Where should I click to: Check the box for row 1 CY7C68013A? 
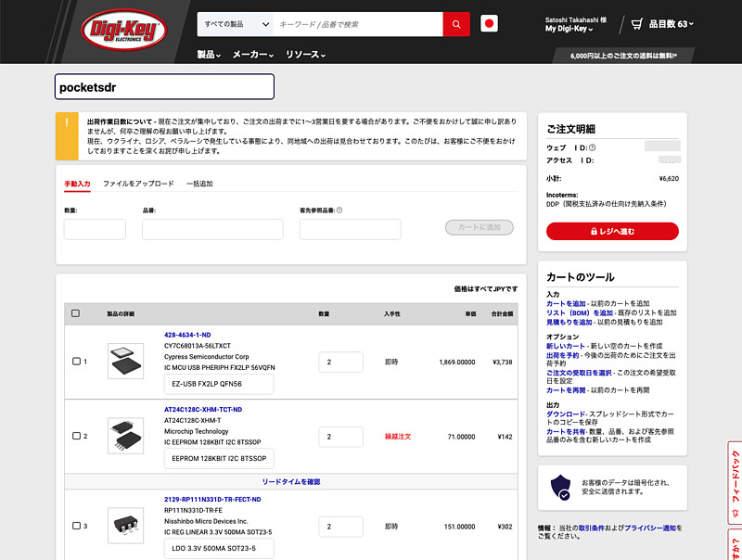click(x=76, y=362)
